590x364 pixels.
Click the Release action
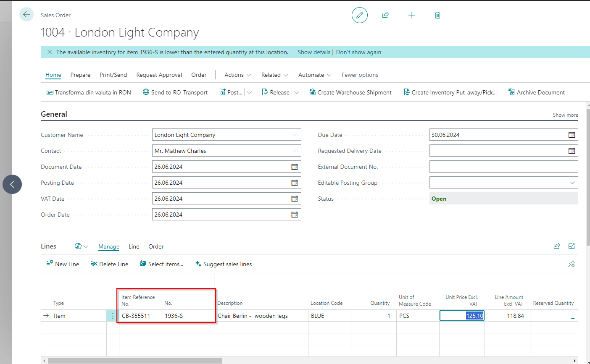click(276, 92)
